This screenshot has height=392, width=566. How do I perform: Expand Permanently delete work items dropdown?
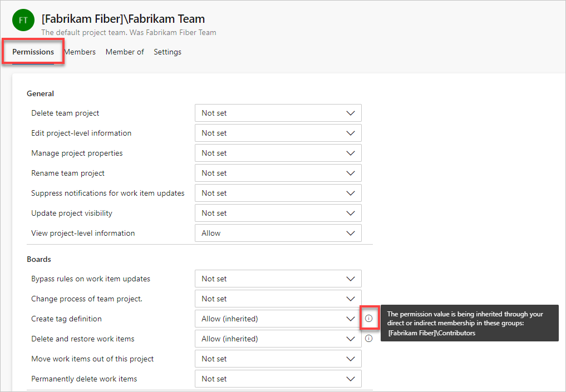pyautogui.click(x=278, y=379)
